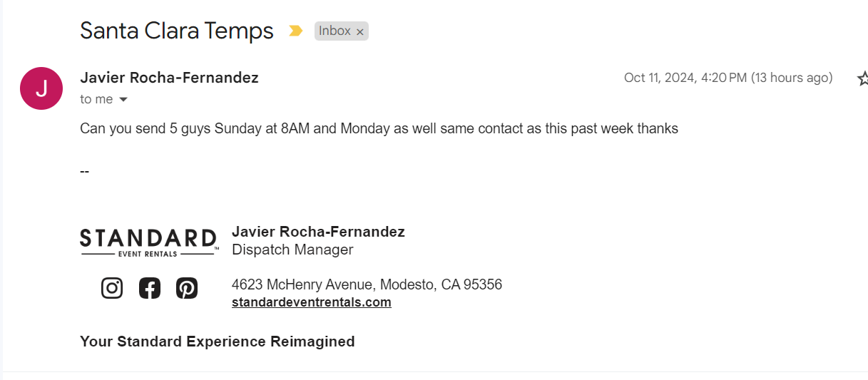
Task: Toggle the yellow importance marker
Action: [295, 31]
